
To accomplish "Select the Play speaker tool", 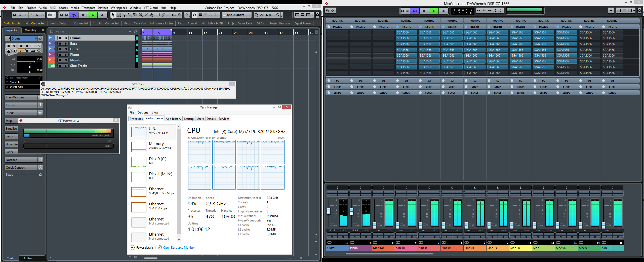I will click(174, 15).
